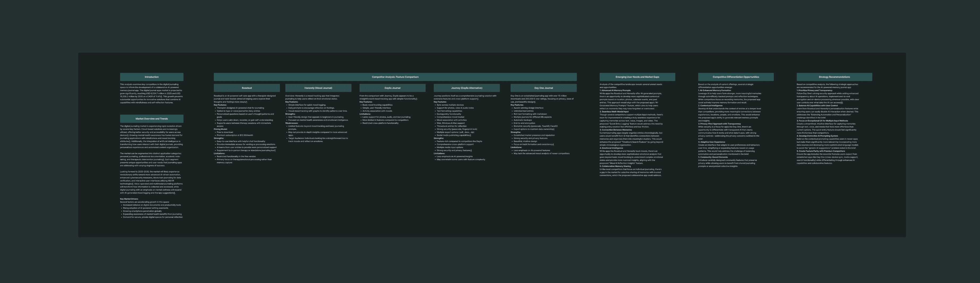The height and width of the screenshot is (283, 980).
Task: Select the Day One Journal card header
Action: tap(543, 88)
